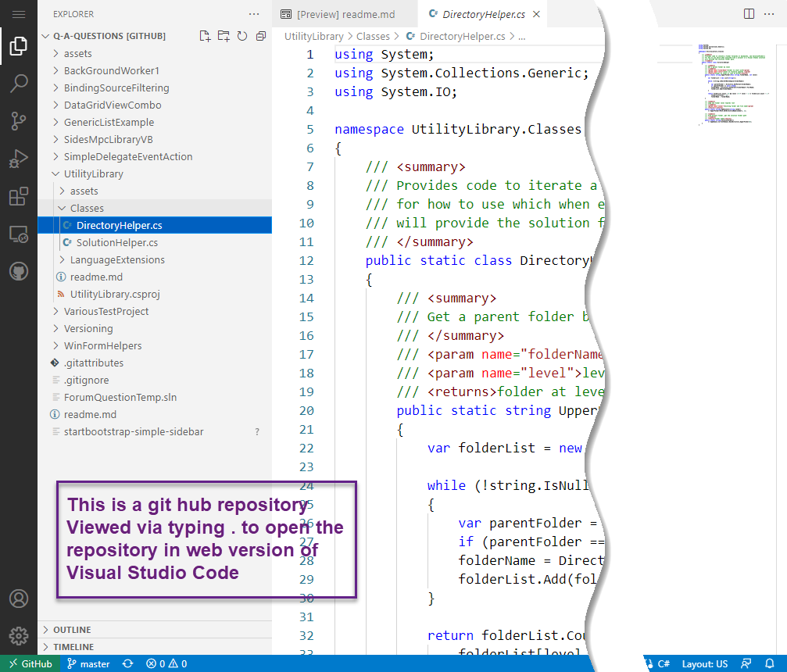Click UtilityLibrary in the breadcrumb
The height and width of the screenshot is (672, 787).
coord(313,36)
